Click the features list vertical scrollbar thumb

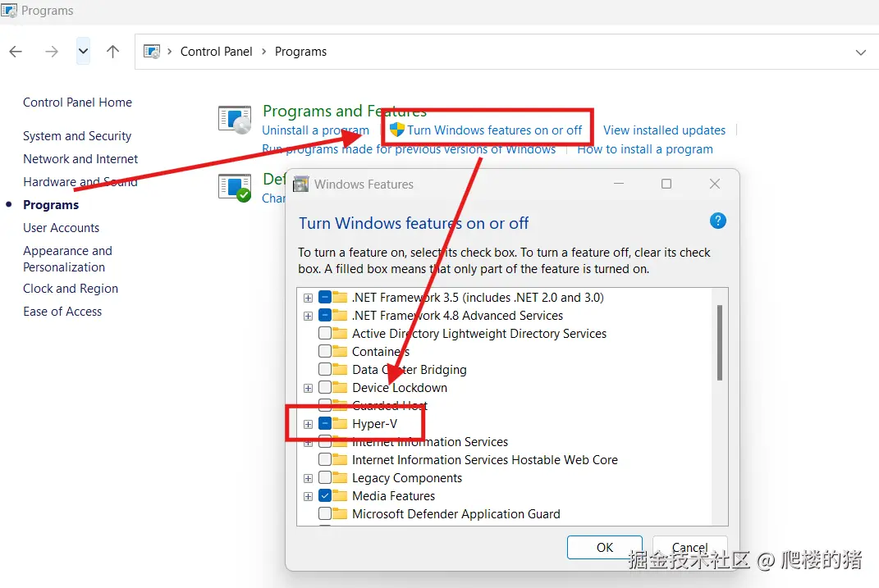[x=719, y=343]
